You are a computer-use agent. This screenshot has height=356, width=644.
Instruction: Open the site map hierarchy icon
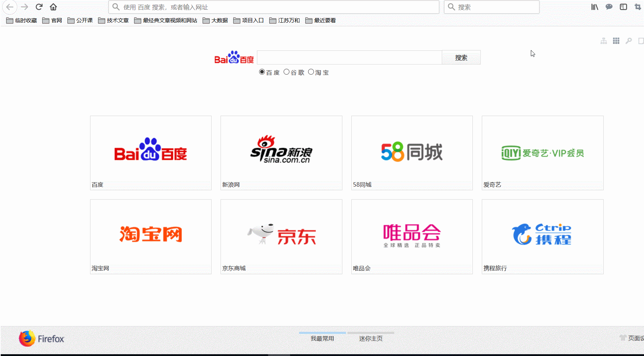point(604,41)
